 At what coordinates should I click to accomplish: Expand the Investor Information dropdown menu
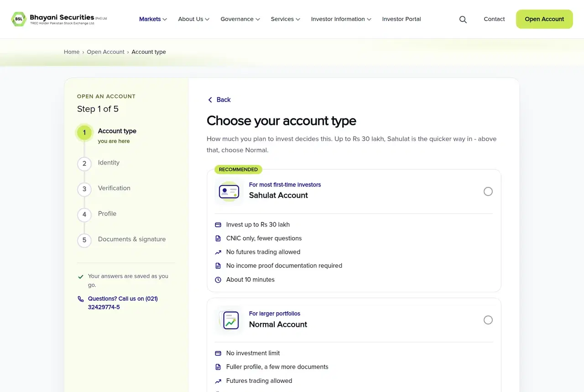(341, 19)
